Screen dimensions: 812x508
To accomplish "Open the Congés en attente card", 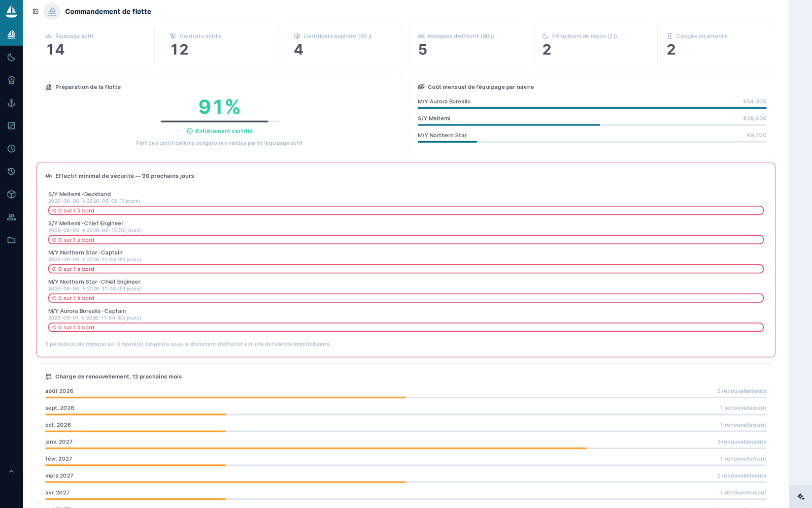I will (x=716, y=45).
